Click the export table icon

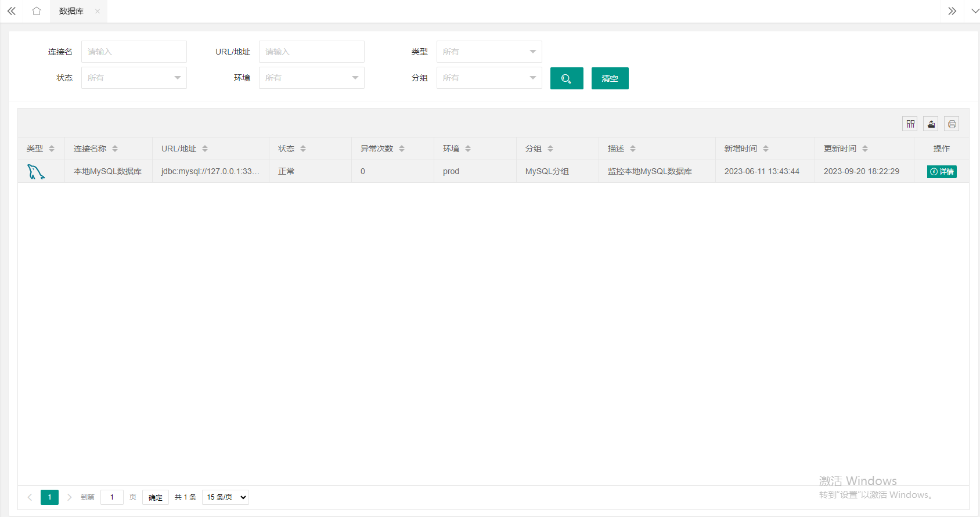pos(931,124)
